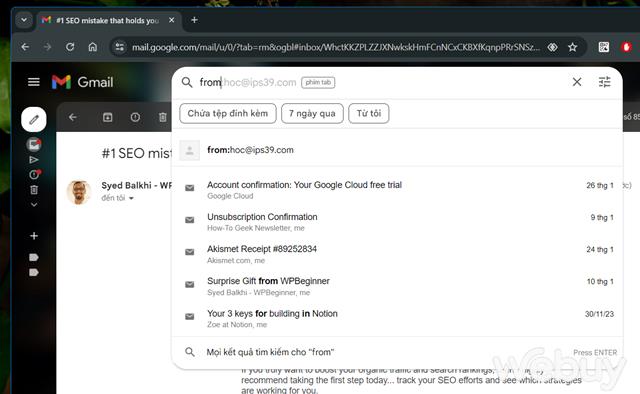The height and width of the screenshot is (394, 640).
Task: Create a new label with plus icon
Action: 34,236
